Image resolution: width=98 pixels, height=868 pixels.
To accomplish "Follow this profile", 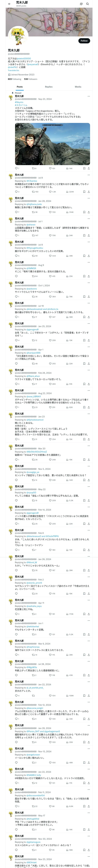I will 84,41.
